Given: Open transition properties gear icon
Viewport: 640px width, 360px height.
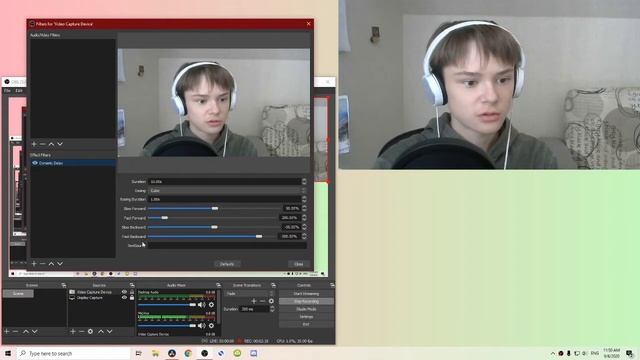Looking at the screenshot, I should pos(271,301).
